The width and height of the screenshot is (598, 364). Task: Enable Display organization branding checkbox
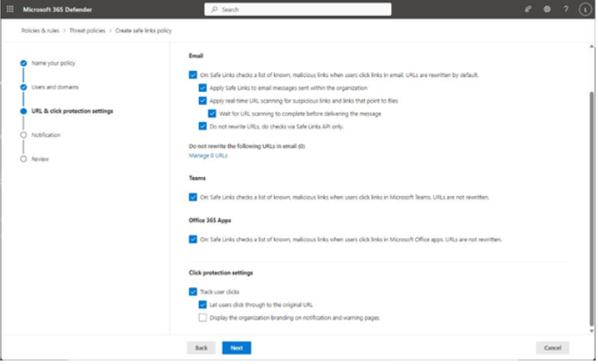(x=202, y=317)
